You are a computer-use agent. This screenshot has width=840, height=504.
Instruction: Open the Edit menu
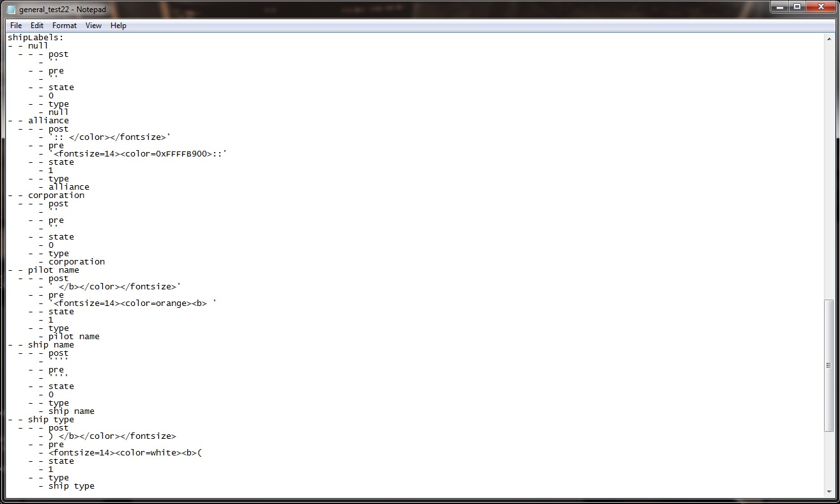[37, 26]
